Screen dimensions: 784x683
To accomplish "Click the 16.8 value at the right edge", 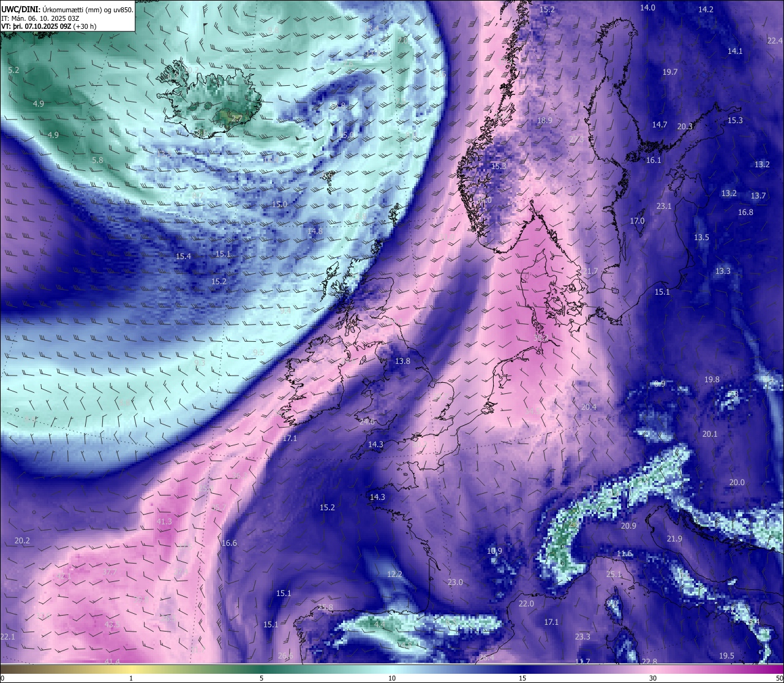I will coord(745,212).
